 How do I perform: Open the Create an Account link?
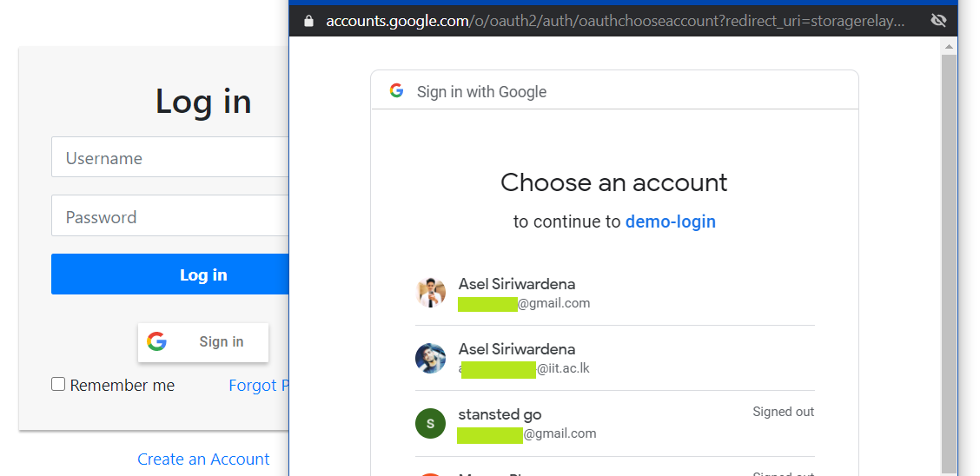pyautogui.click(x=203, y=459)
